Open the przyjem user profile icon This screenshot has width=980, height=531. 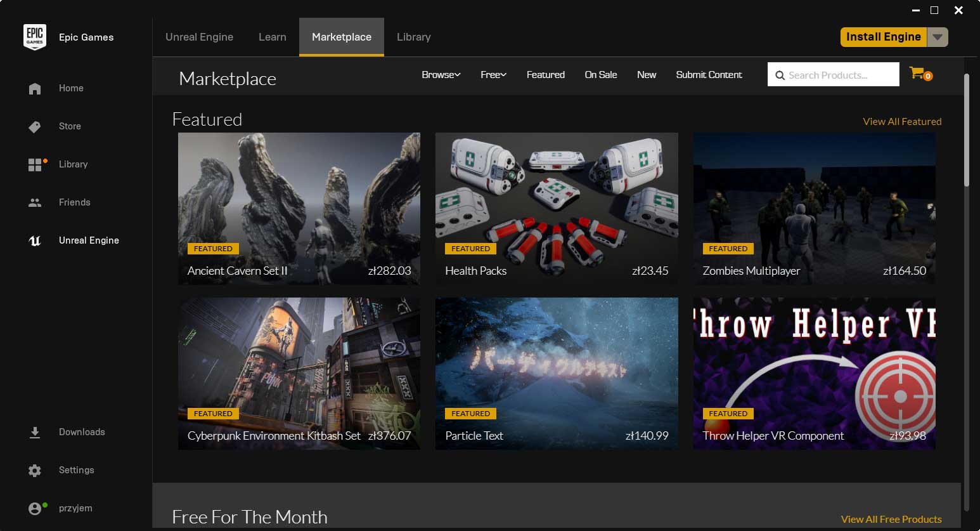click(x=35, y=508)
